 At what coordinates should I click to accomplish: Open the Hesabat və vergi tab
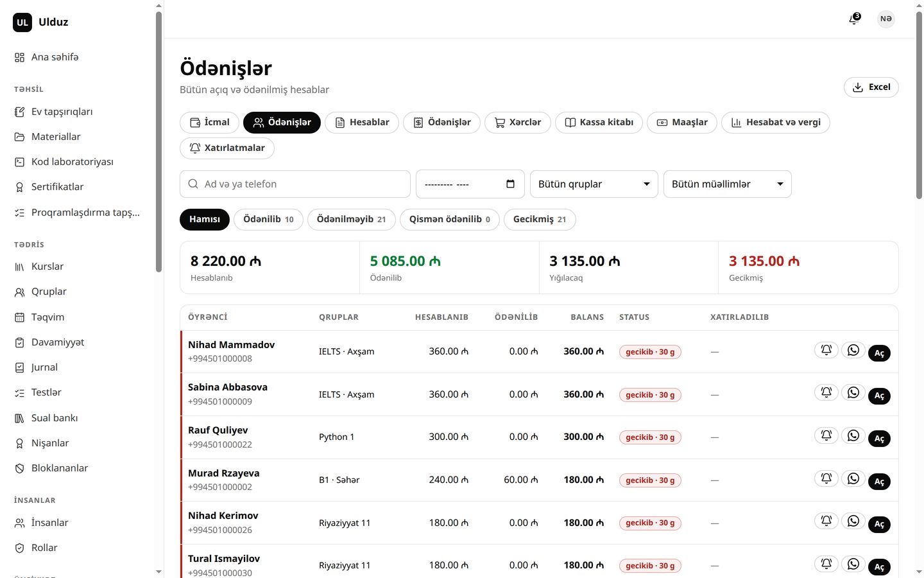(776, 123)
